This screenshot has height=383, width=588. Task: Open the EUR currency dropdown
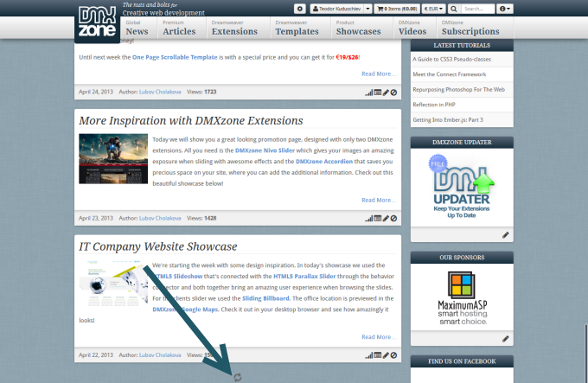tap(434, 9)
